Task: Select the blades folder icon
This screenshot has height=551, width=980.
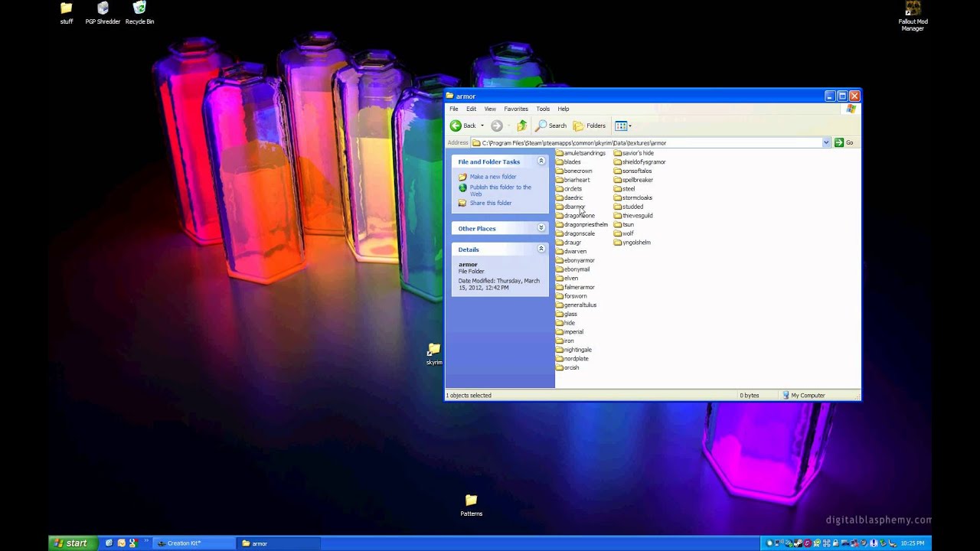Action: 560,162
